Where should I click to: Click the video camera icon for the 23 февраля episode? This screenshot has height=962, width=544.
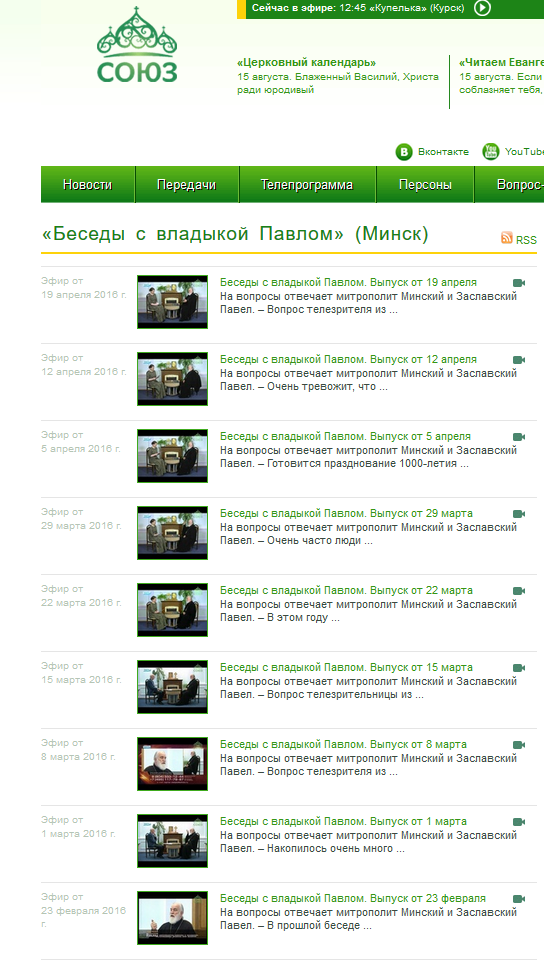tap(519, 899)
